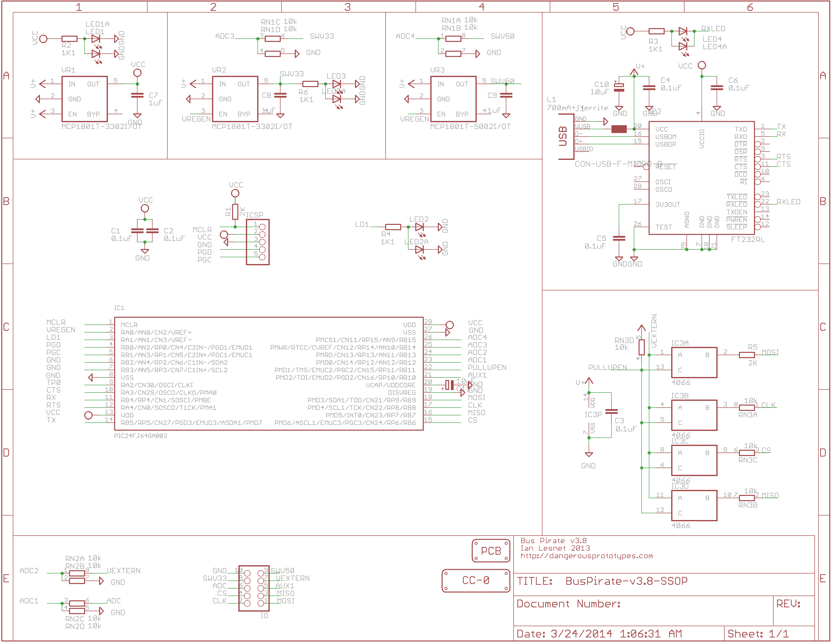Select the C7 1uF capacitor symbol
831x644 pixels.
137,95
